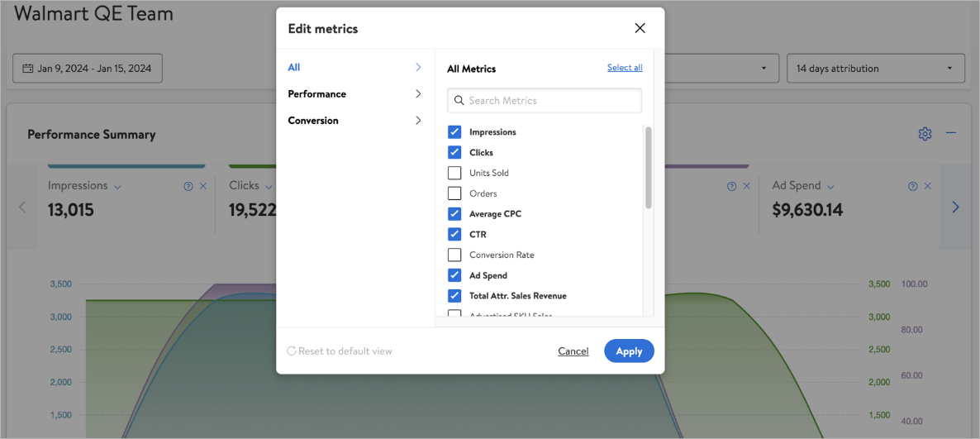Open the Ad Spend metric dropdown
Image resolution: width=980 pixels, height=439 pixels.
(830, 187)
